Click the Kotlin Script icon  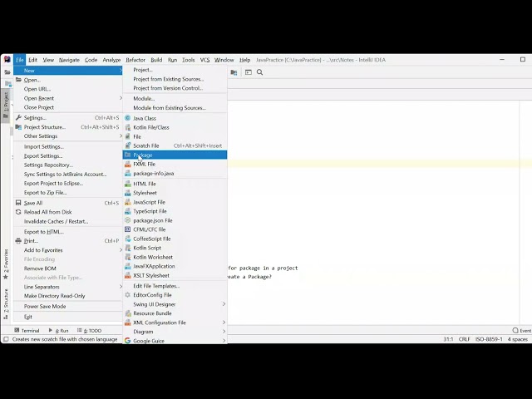(x=127, y=248)
